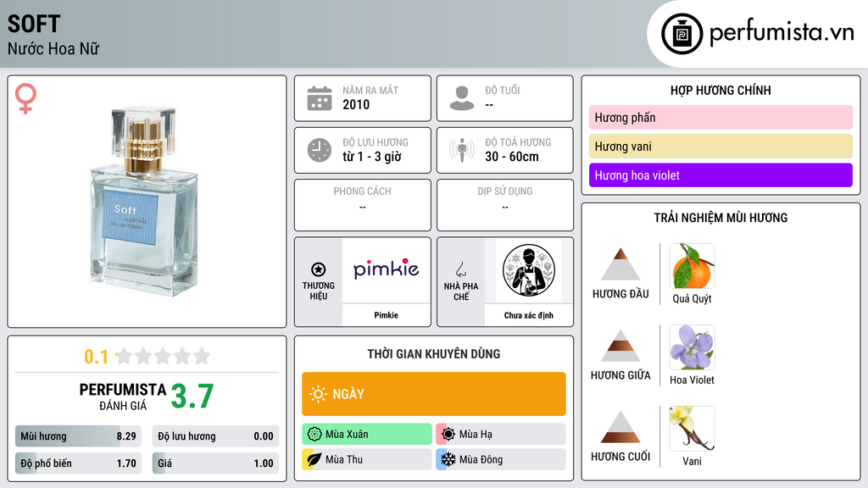Click the perfumista.vn perfume bottle logo icon
The image size is (868, 488).
(x=682, y=34)
